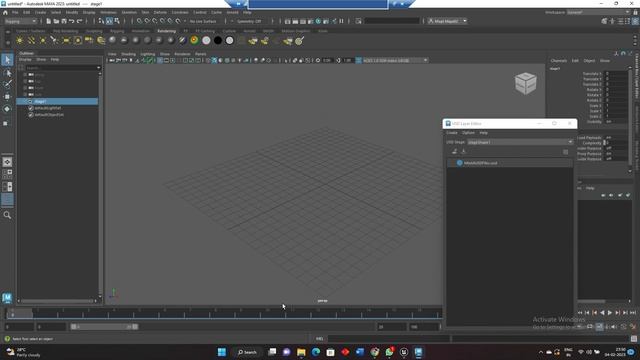
Task: Create an ambient light from shelf
Action: [20, 40]
